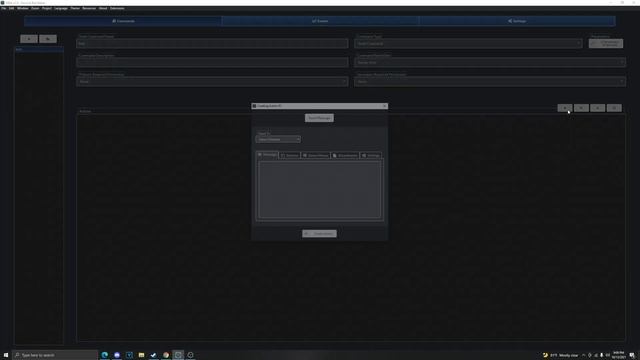The image size is (640, 360).
Task: Open the notification center icon
Action: (632, 355)
